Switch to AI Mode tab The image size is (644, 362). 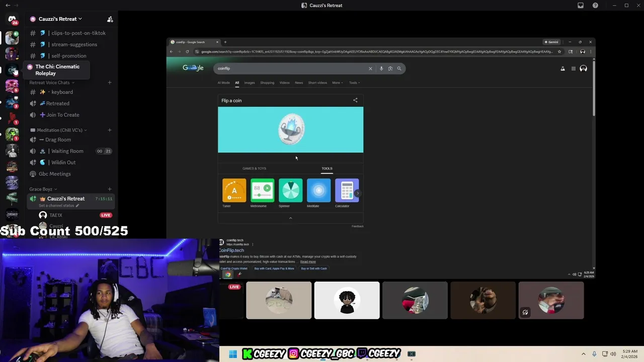click(223, 82)
